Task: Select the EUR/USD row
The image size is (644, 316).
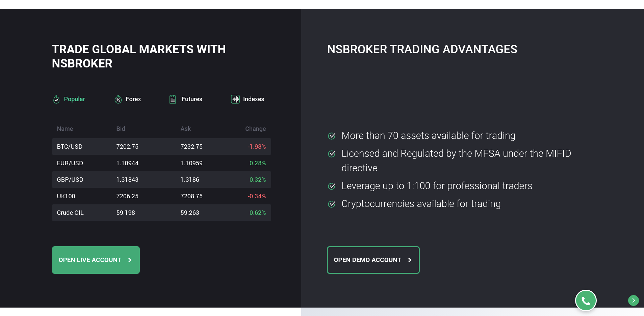Action: pyautogui.click(x=161, y=163)
